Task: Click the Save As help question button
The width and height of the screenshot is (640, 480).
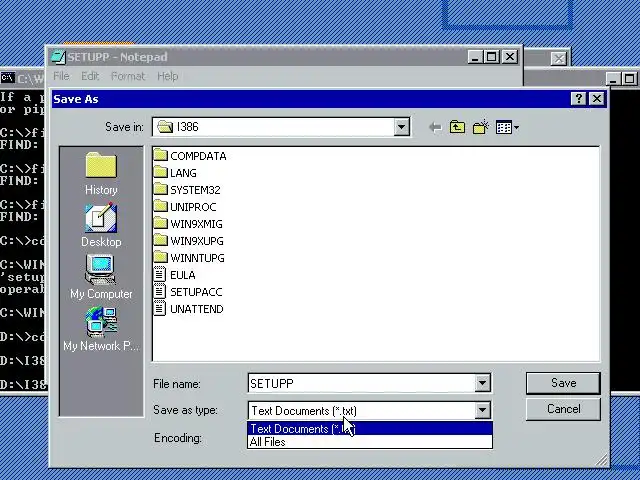Action: (578, 99)
